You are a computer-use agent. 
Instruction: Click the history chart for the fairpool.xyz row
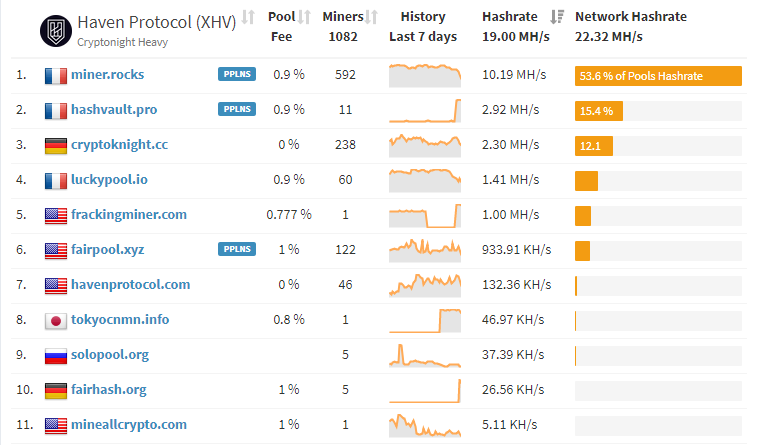424,248
